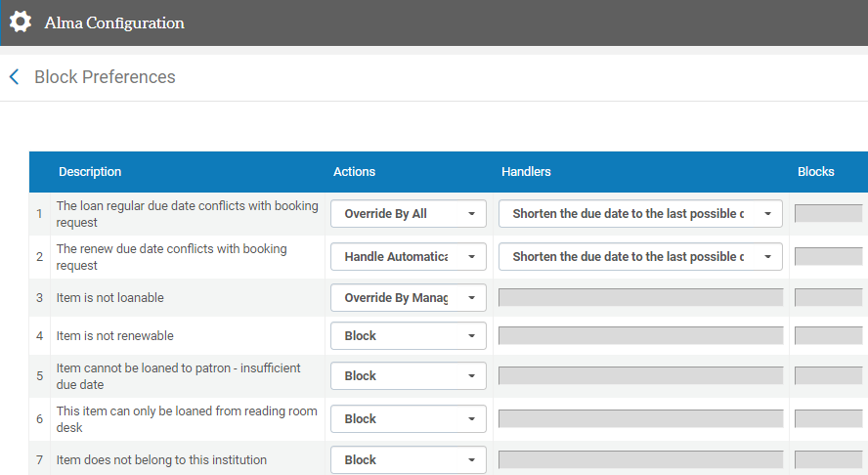Click the Description column header

click(x=90, y=172)
